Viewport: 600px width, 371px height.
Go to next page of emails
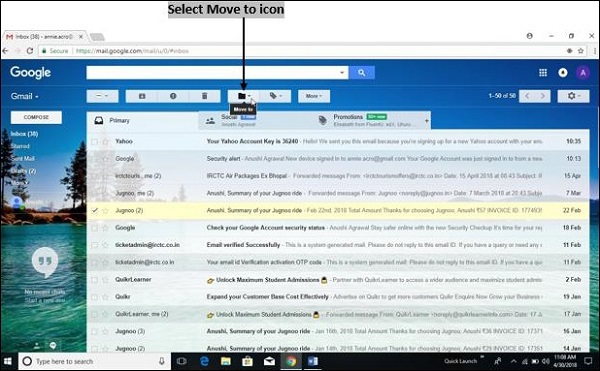[543, 96]
